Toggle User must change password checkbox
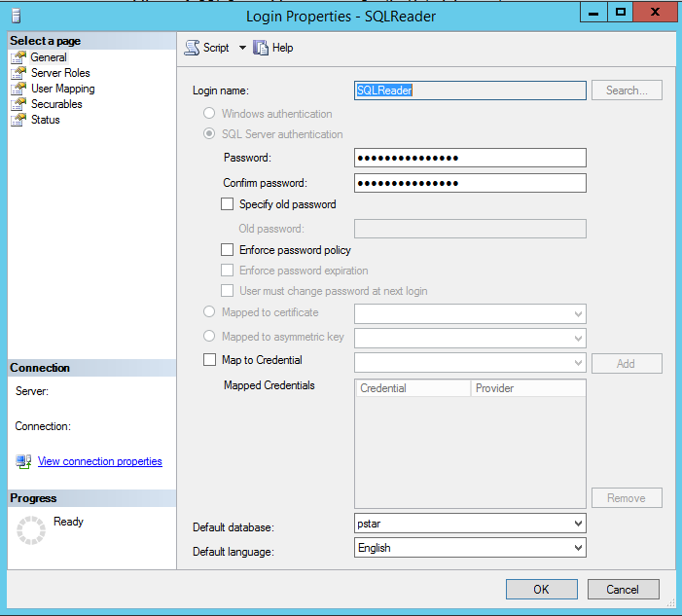Screen dimensions: 682x616 pos(227,291)
